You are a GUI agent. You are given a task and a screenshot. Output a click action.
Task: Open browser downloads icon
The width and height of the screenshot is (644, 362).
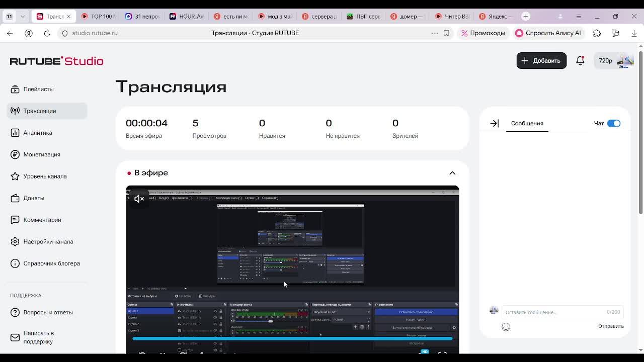634,33
